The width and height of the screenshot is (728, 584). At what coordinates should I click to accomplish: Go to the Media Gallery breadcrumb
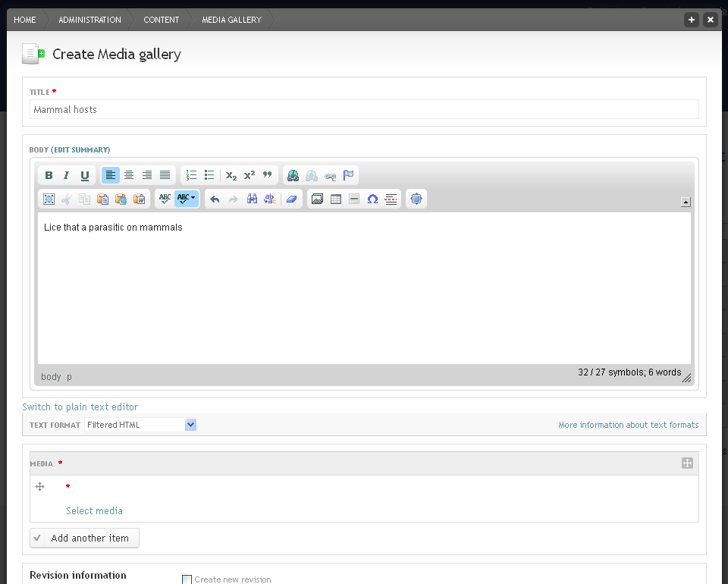click(x=232, y=20)
